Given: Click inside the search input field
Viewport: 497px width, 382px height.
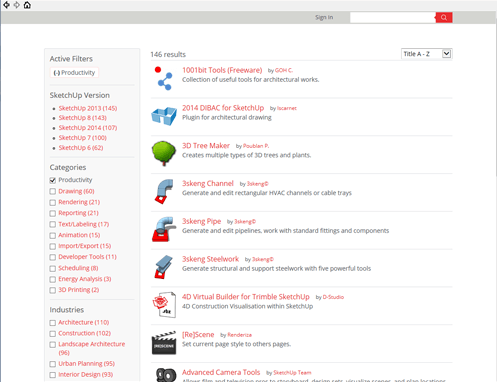Looking at the screenshot, I should click(393, 17).
